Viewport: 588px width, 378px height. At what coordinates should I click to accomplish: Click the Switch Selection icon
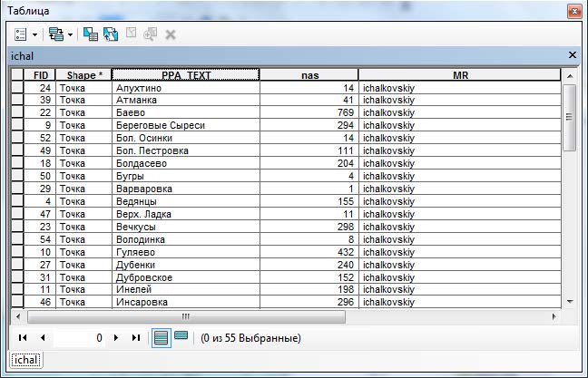111,34
